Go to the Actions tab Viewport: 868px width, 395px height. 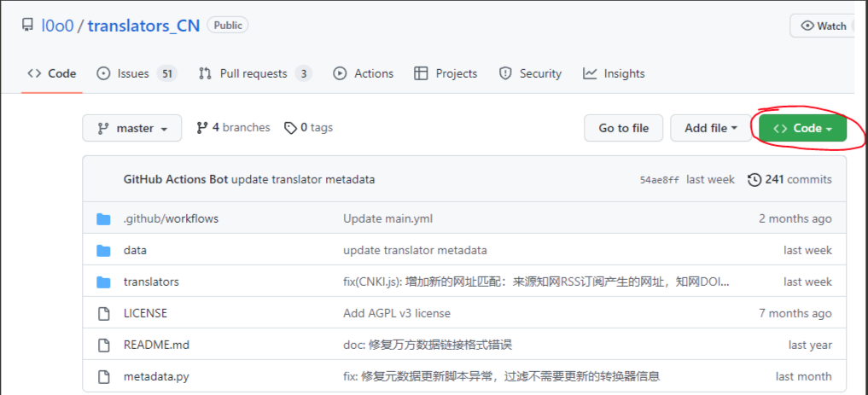click(364, 73)
